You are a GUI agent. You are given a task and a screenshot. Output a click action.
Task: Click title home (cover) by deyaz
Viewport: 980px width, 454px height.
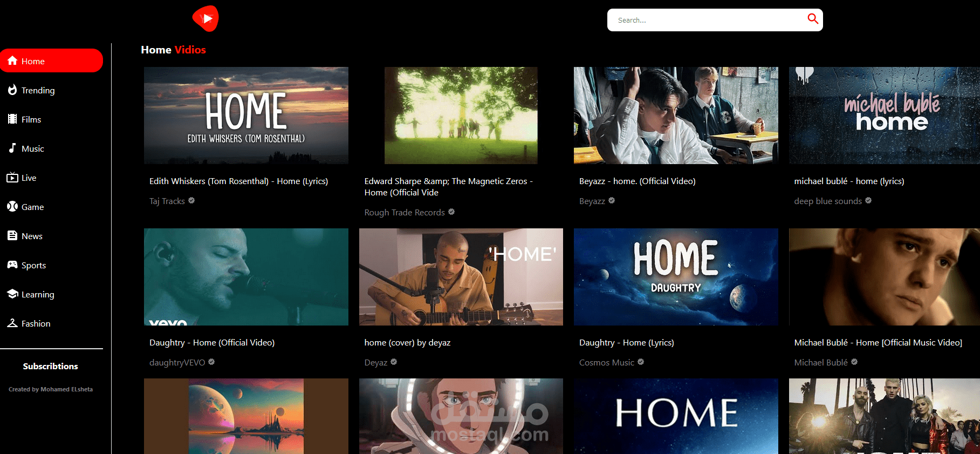[x=407, y=343]
